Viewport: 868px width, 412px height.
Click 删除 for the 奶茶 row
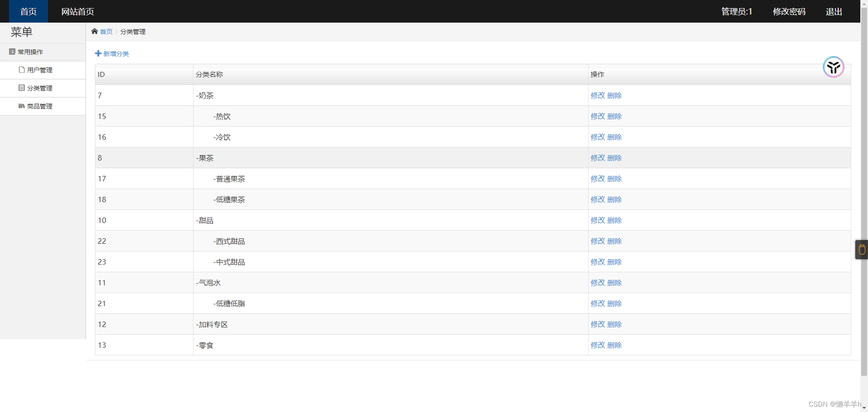[x=614, y=95]
